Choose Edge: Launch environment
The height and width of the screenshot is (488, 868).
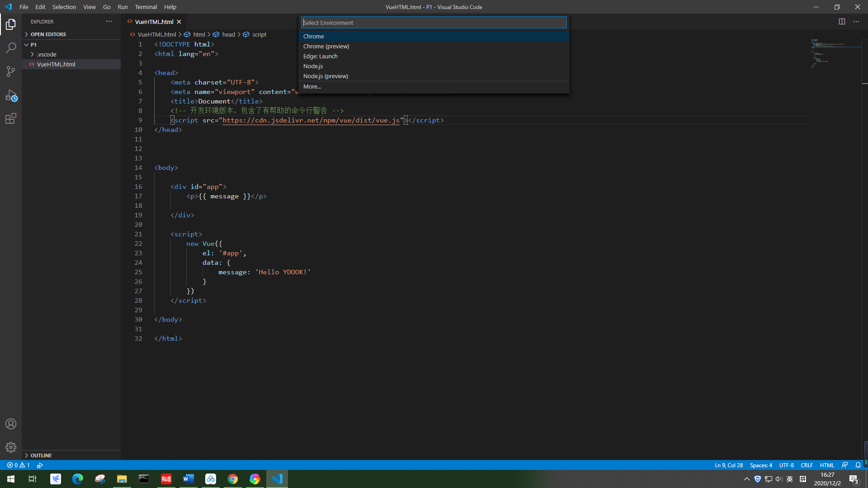coord(434,56)
